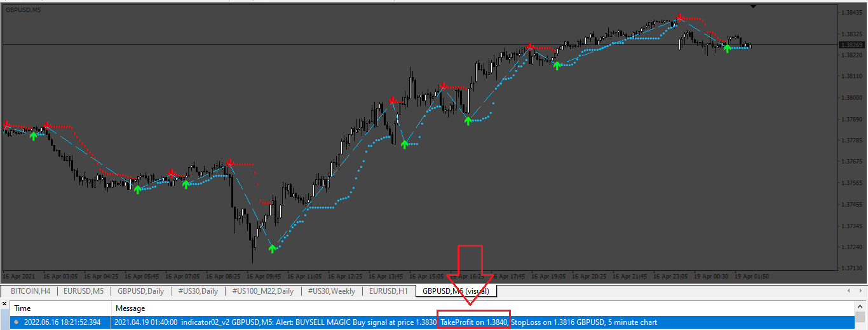The width and height of the screenshot is (868, 330).
Task: Click the Message column header
Action: tap(130, 308)
